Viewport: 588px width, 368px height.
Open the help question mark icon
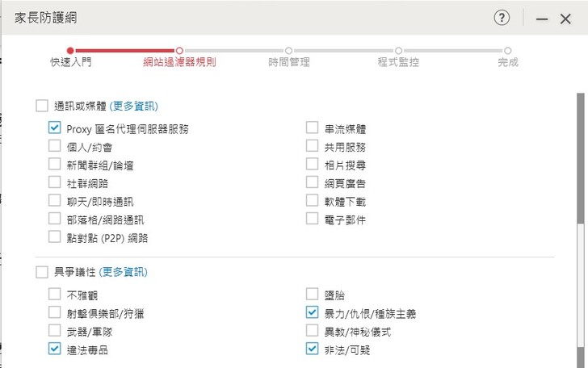502,18
